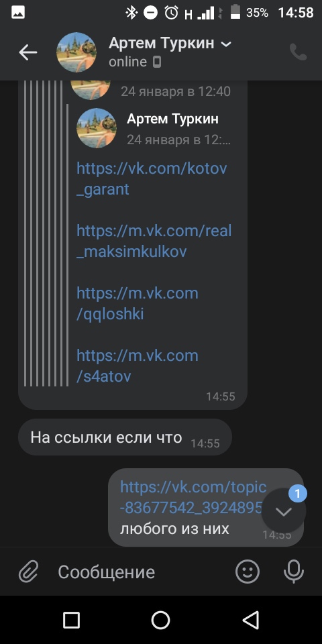Tap forwarded message author Артем Туркин

click(x=172, y=119)
